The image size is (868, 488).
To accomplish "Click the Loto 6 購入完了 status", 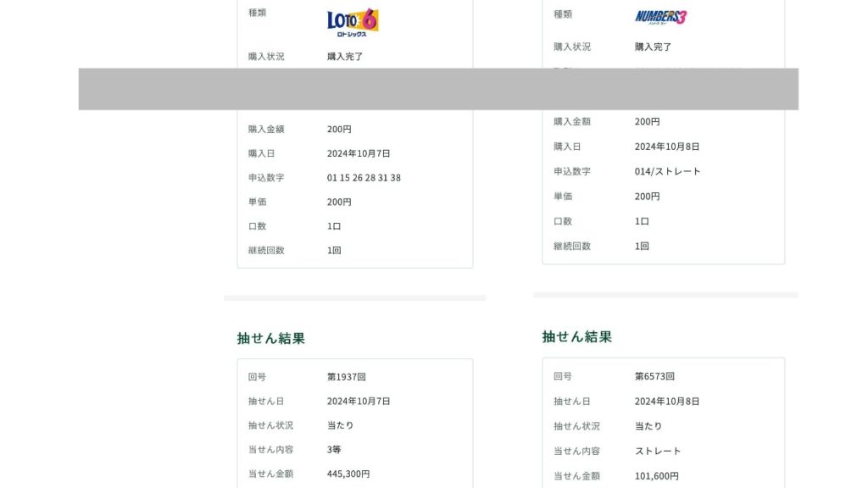I will [347, 57].
